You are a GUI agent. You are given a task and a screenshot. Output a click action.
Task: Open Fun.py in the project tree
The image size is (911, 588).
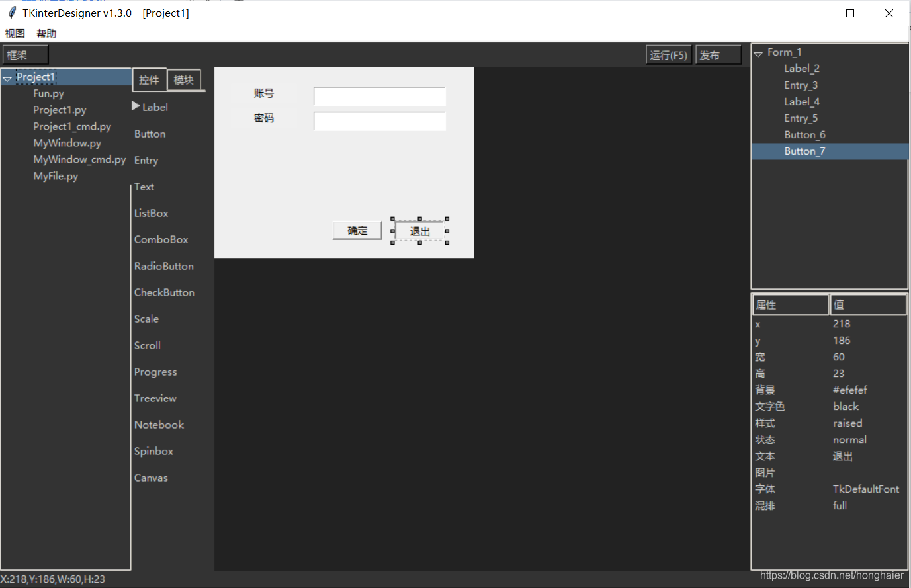coord(48,93)
